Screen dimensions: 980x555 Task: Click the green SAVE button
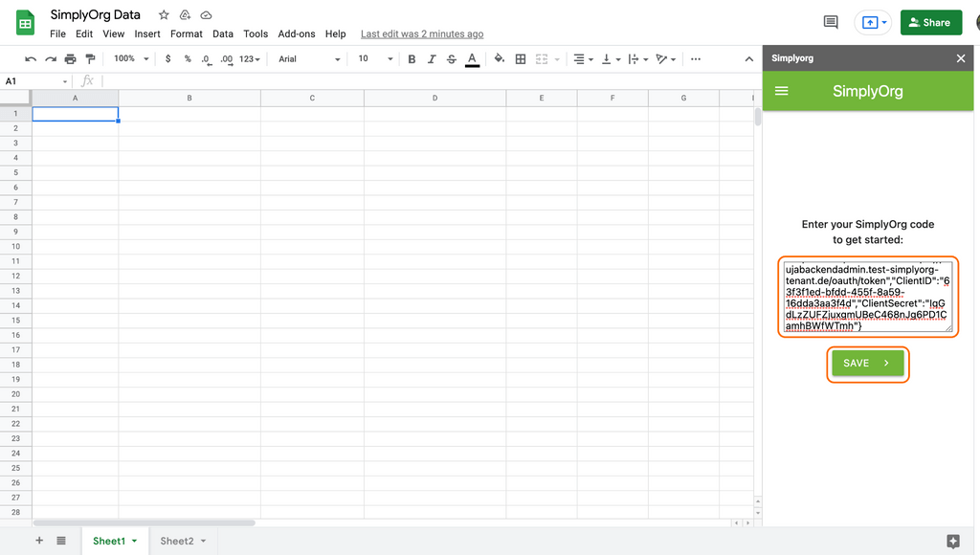click(867, 363)
